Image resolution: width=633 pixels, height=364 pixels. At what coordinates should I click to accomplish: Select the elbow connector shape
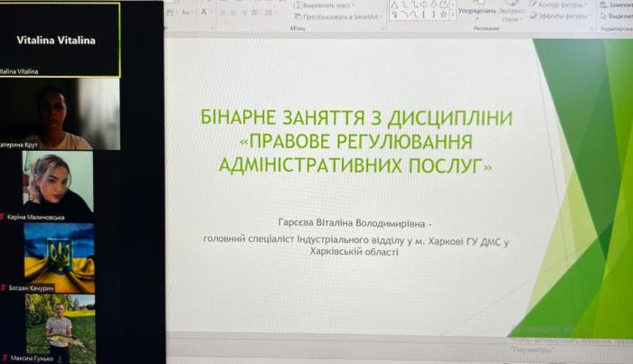pyautogui.click(x=405, y=5)
